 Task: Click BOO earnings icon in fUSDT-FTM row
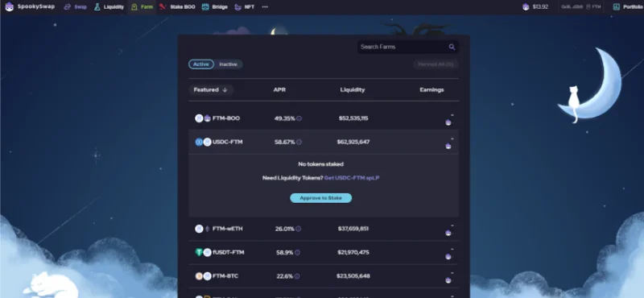click(x=448, y=256)
